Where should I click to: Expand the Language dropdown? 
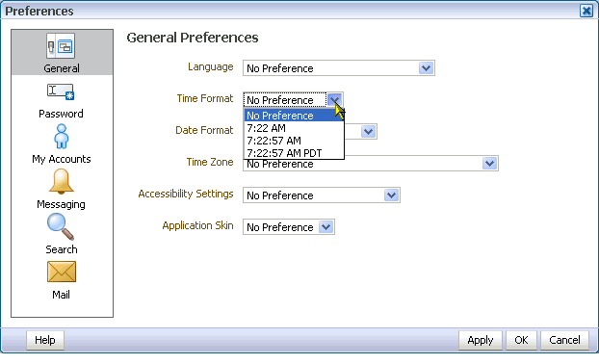(426, 68)
